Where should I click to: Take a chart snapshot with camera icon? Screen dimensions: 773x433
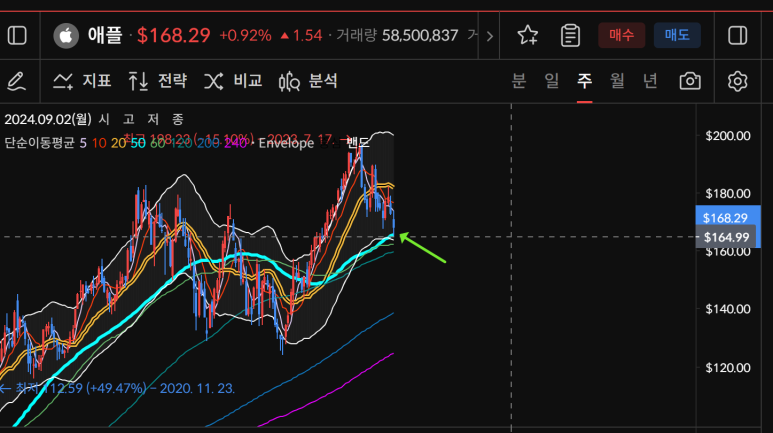coord(690,81)
